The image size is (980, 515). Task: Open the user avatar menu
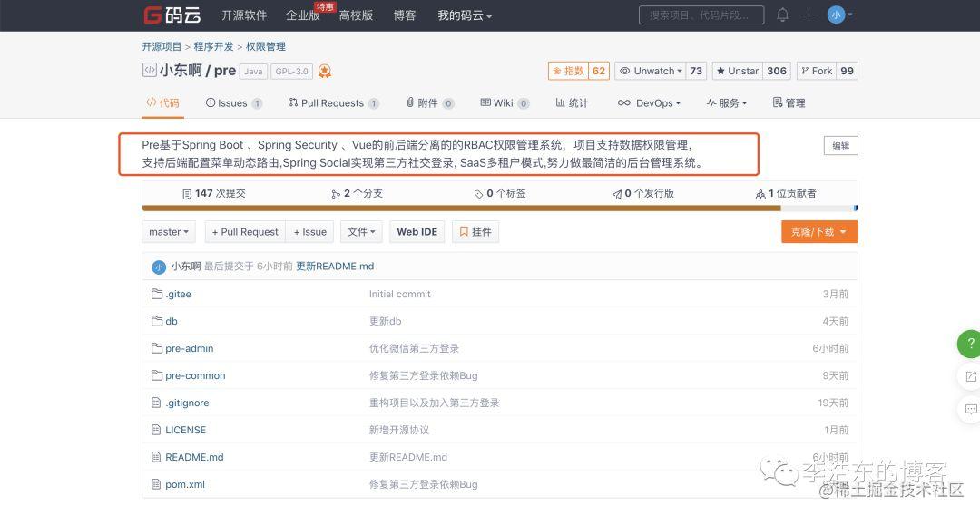click(x=839, y=15)
